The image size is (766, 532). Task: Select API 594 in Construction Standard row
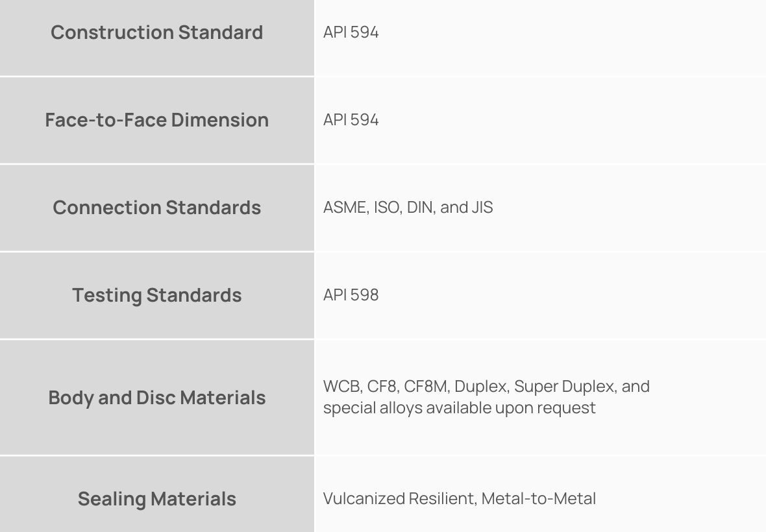point(351,32)
